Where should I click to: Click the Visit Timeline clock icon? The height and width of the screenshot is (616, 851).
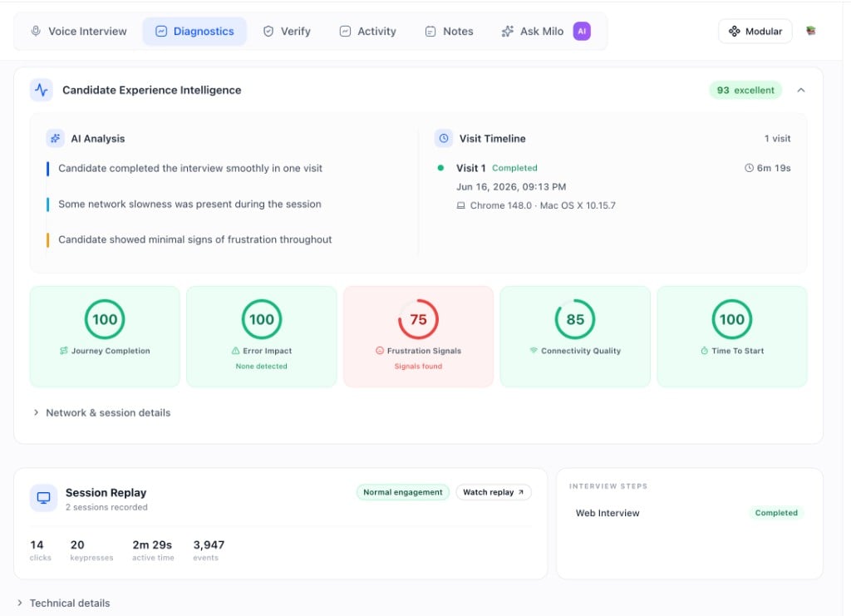click(444, 138)
